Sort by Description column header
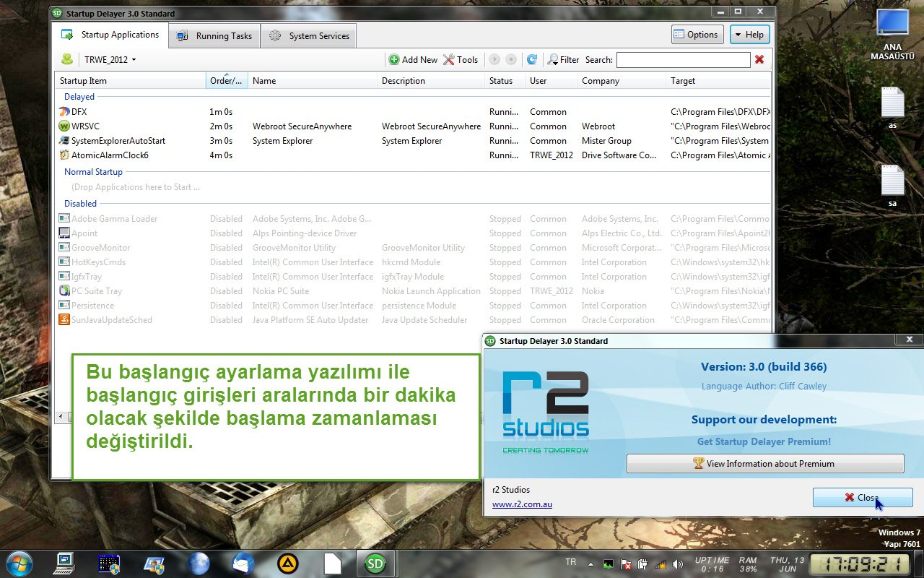 431,81
